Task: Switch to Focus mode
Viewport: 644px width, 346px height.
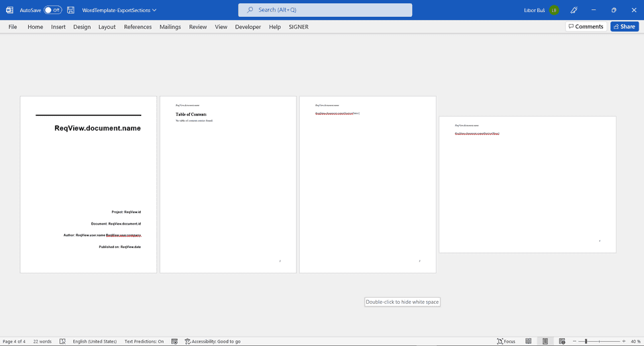Action: click(506, 341)
